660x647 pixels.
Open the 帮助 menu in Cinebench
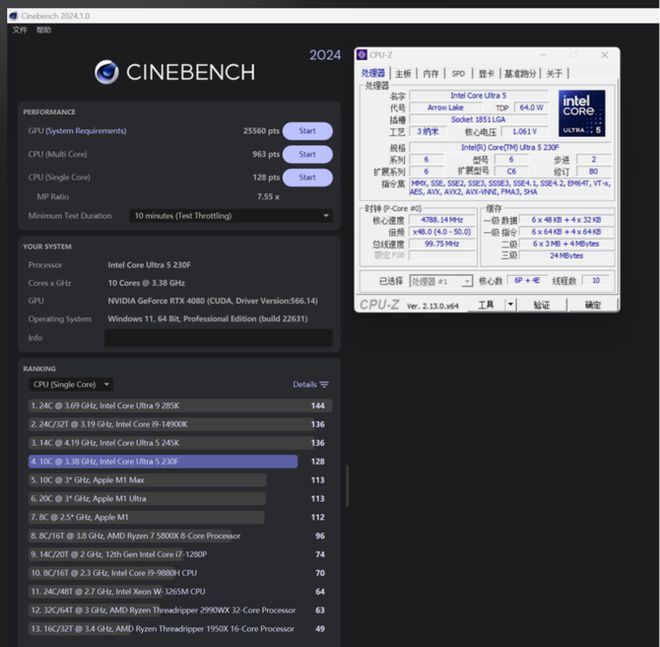pos(43,31)
